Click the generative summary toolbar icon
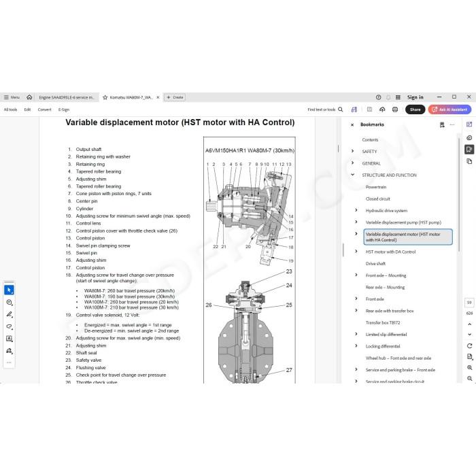This screenshot has height=476, width=476. click(x=354, y=109)
